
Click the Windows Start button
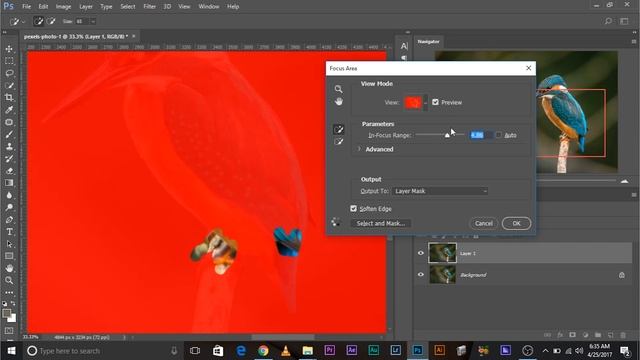[x=11, y=351]
